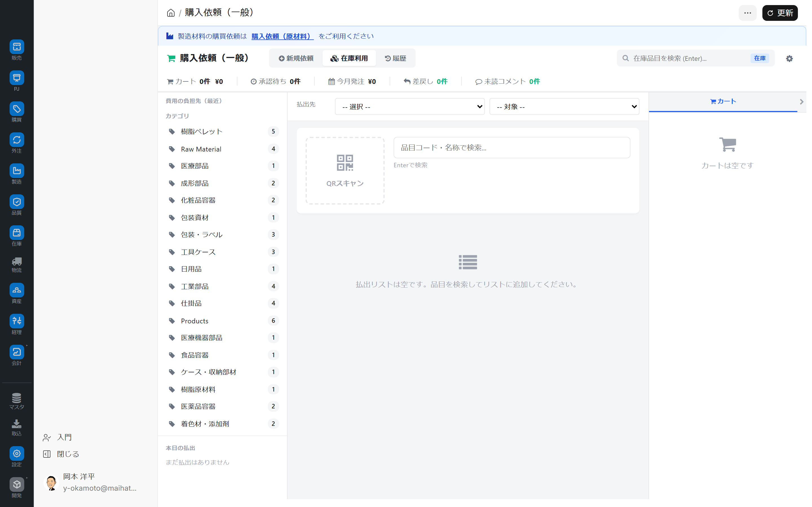
Task: Open the 製造 manufacturing sidebar icon
Action: pos(16,171)
